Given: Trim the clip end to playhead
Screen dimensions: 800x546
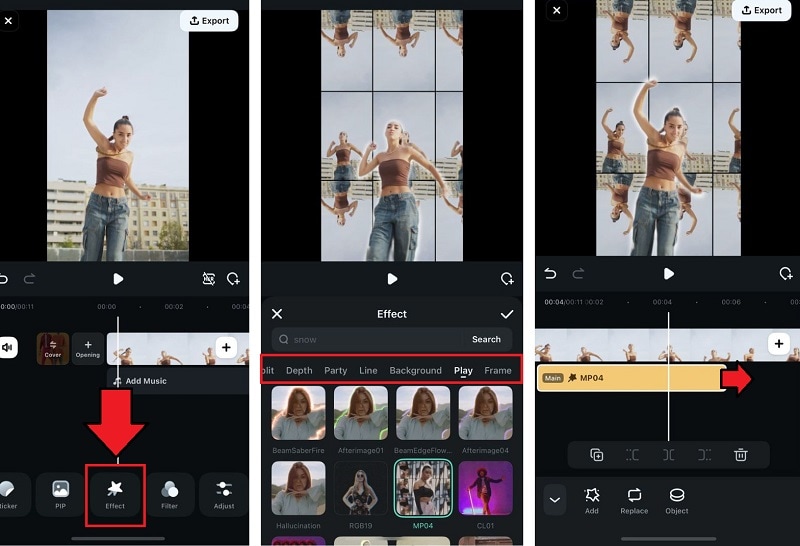Looking at the screenshot, I should [705, 455].
